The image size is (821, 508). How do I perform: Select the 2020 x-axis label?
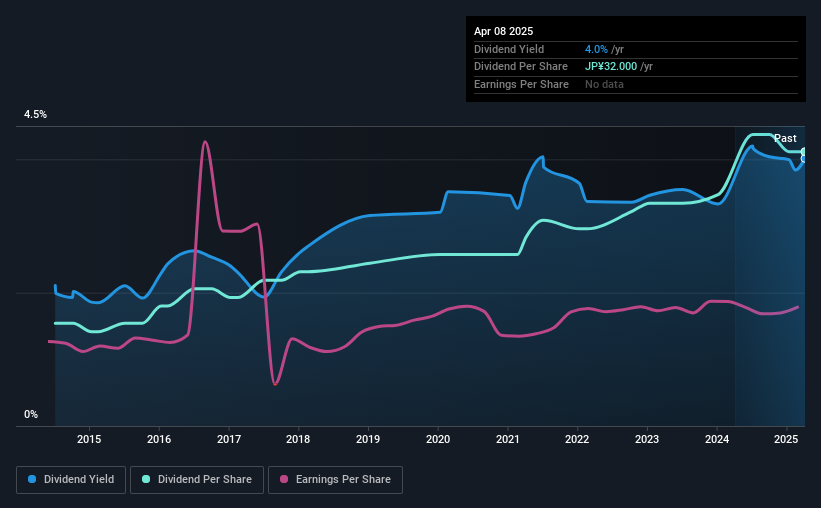438,439
